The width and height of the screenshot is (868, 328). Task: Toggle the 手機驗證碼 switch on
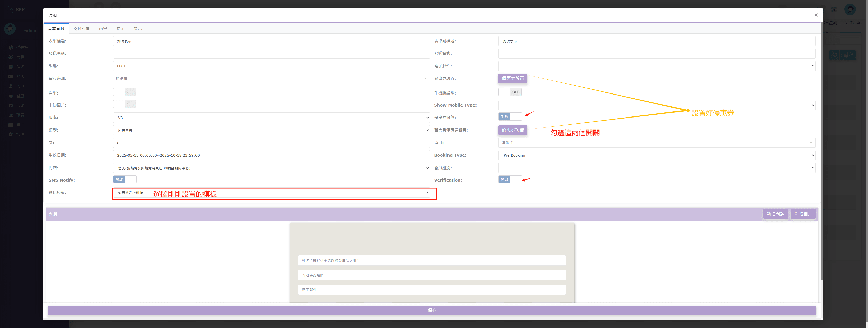(510, 92)
